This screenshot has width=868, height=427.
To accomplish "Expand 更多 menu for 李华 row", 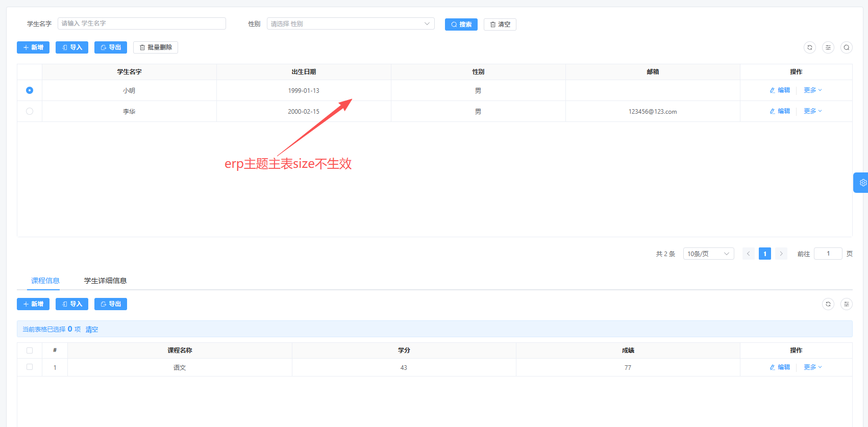I will coord(812,111).
